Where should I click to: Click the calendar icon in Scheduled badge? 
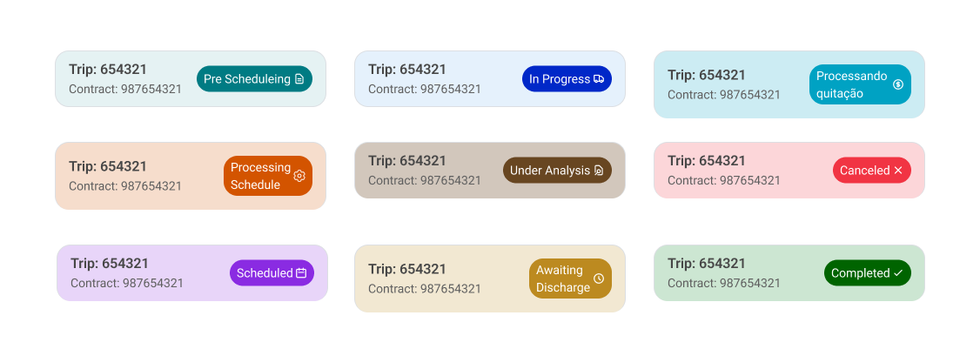pos(301,273)
